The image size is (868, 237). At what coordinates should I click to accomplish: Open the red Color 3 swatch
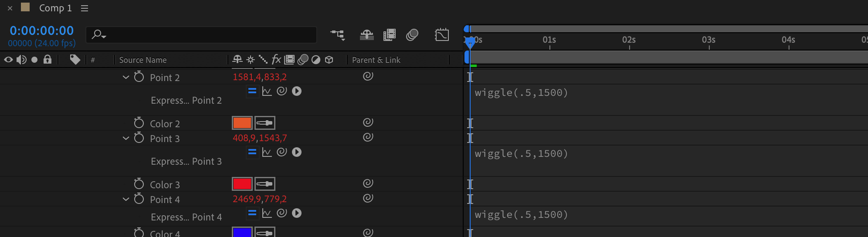click(x=242, y=184)
